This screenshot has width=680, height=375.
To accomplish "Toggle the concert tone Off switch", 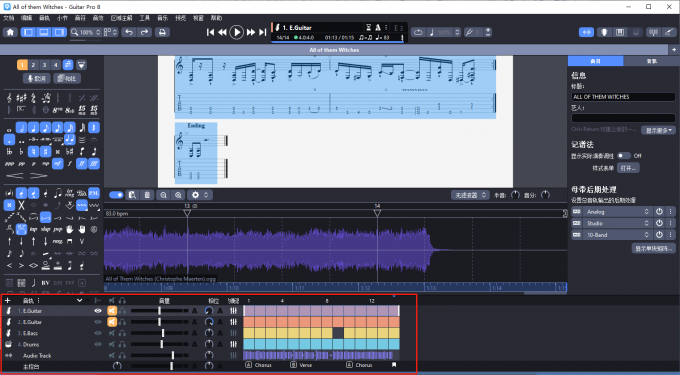I will (x=624, y=156).
